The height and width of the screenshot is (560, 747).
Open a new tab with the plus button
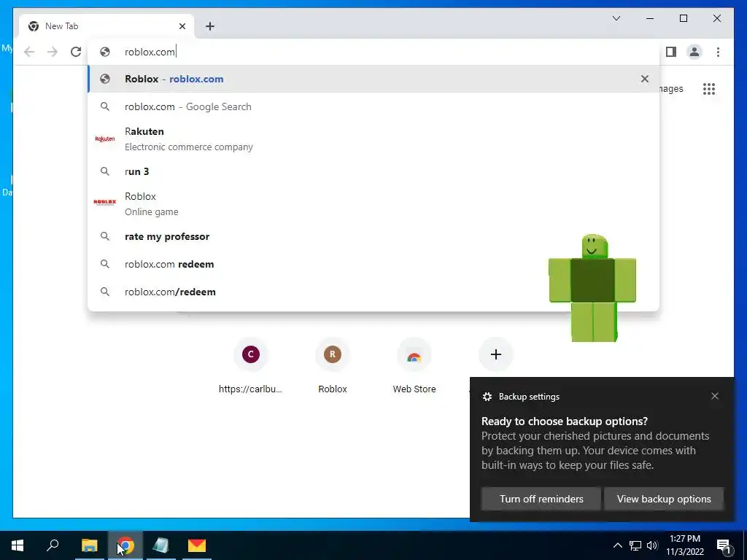[210, 26]
